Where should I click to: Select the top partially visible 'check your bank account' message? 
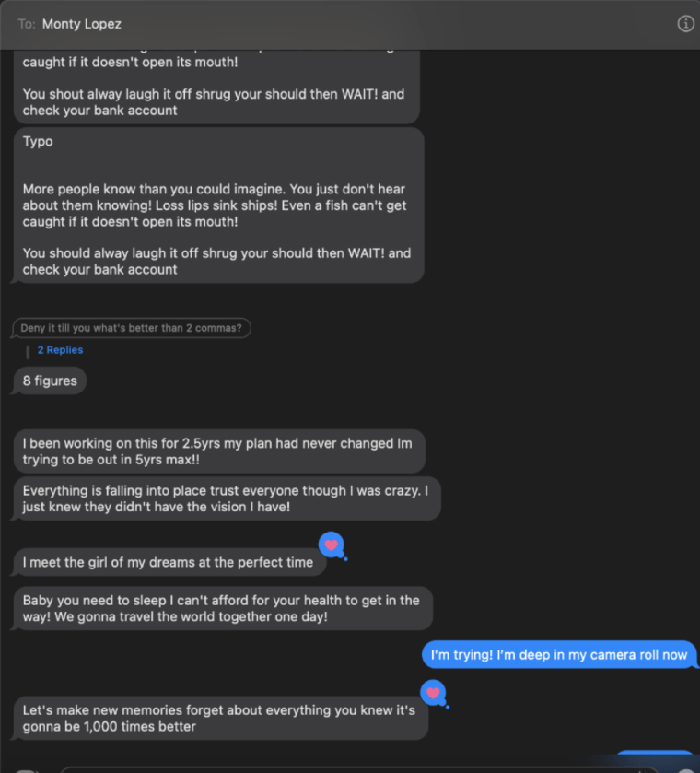point(216,87)
